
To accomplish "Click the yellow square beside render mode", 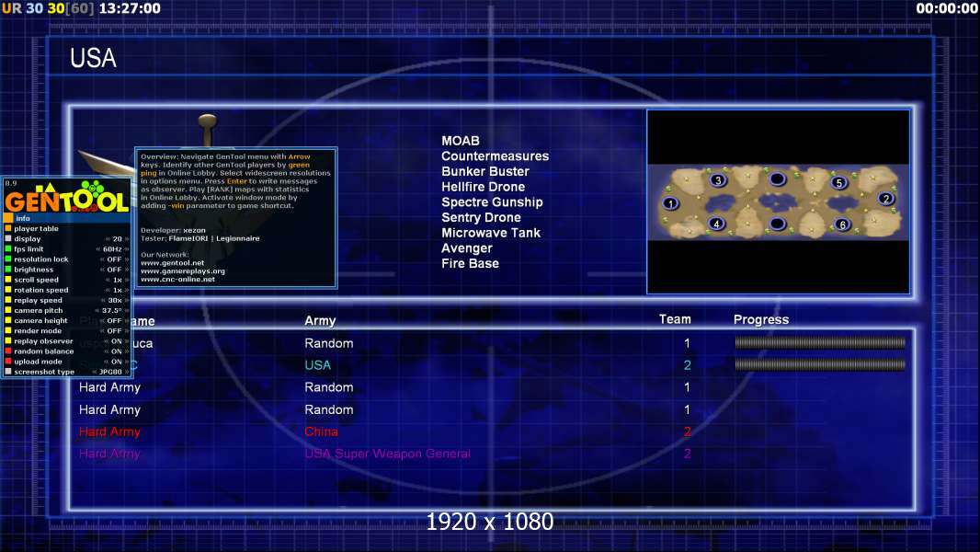I will pyautogui.click(x=8, y=330).
